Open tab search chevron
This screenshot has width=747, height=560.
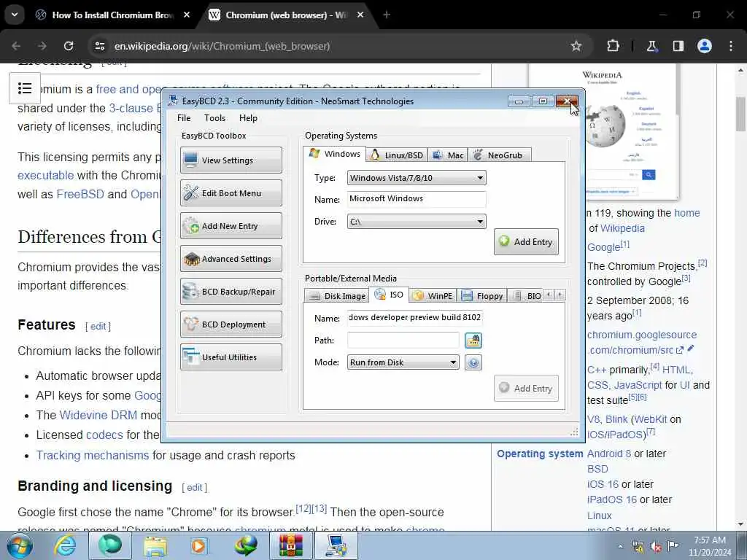click(x=15, y=15)
